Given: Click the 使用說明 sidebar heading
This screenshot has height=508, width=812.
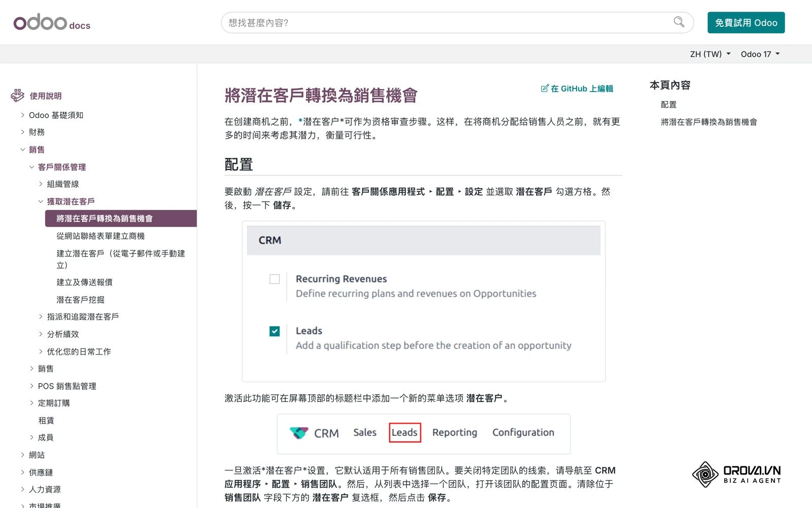Looking at the screenshot, I should [x=46, y=96].
